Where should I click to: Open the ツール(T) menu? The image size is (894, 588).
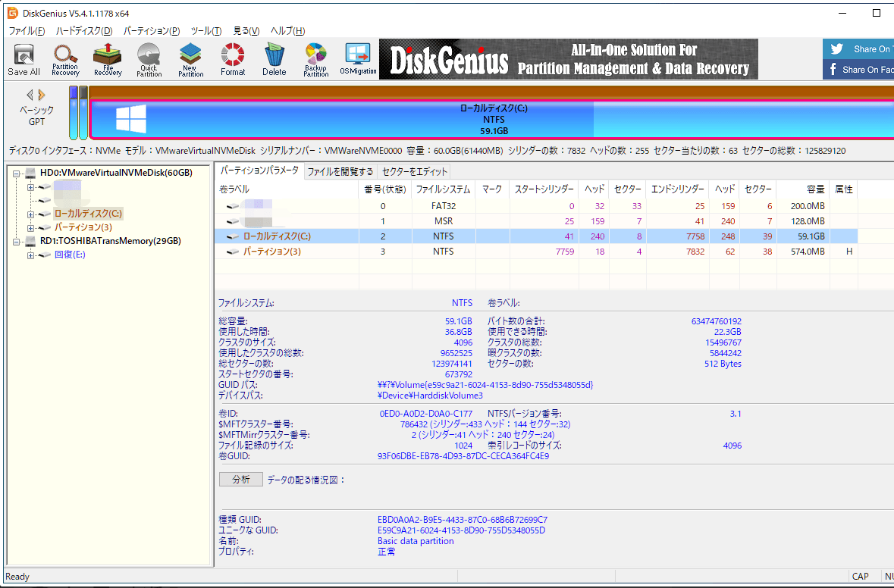(205, 31)
